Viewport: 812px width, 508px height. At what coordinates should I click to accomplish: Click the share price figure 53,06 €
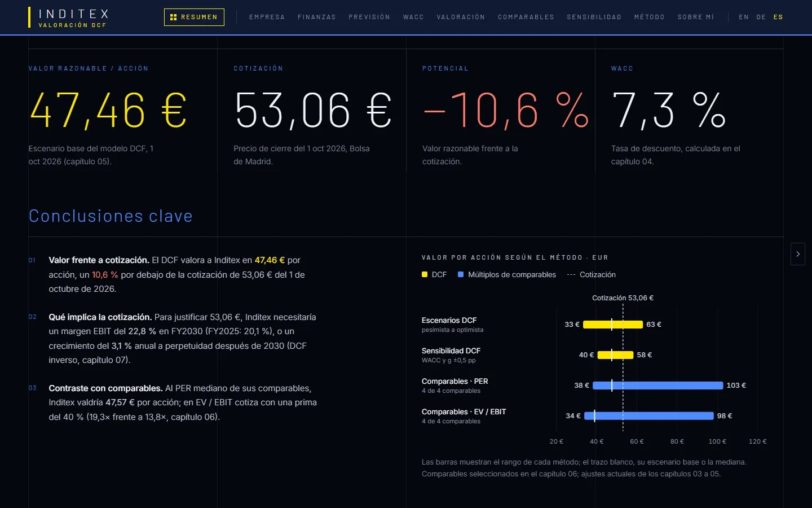click(313, 110)
